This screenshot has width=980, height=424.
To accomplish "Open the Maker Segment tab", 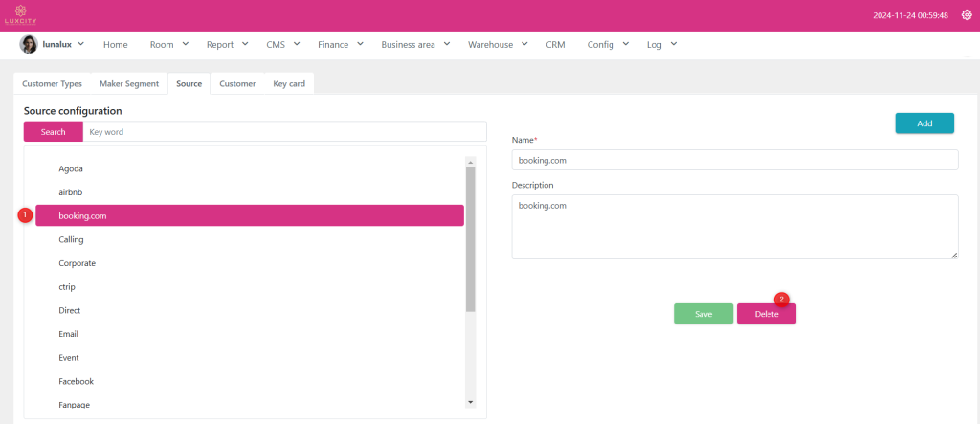I will (x=129, y=84).
